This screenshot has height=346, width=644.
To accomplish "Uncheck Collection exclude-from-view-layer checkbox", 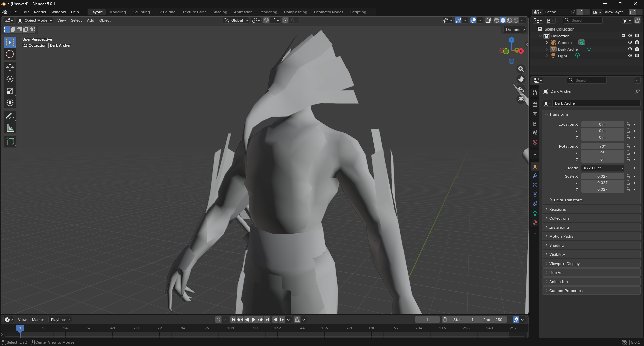I will (x=623, y=36).
